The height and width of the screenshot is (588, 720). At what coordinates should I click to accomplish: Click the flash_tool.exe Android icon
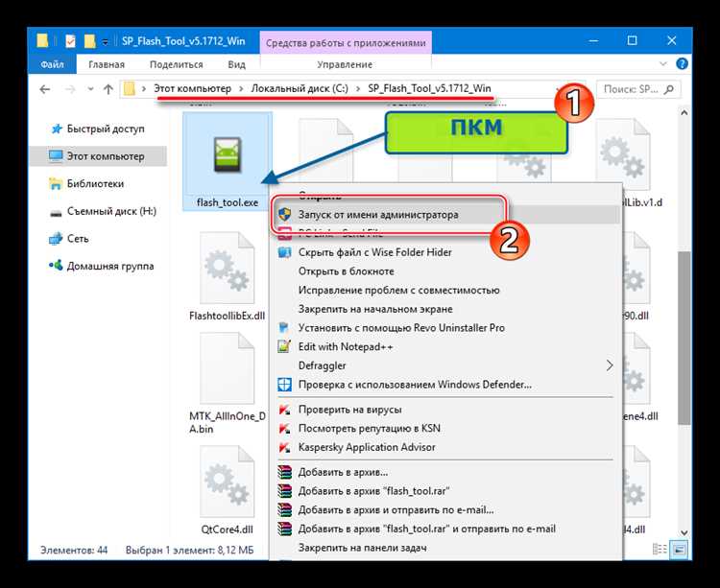pyautogui.click(x=228, y=156)
